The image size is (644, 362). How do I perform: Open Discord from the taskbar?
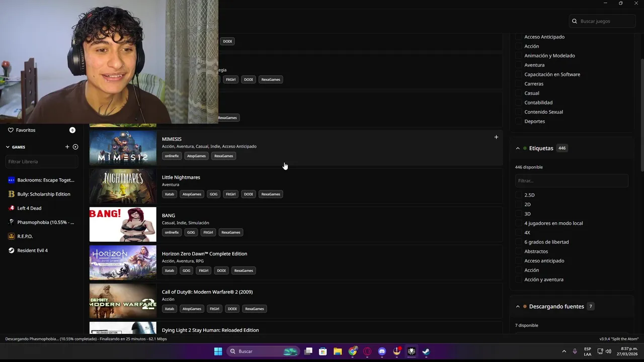[x=382, y=351]
